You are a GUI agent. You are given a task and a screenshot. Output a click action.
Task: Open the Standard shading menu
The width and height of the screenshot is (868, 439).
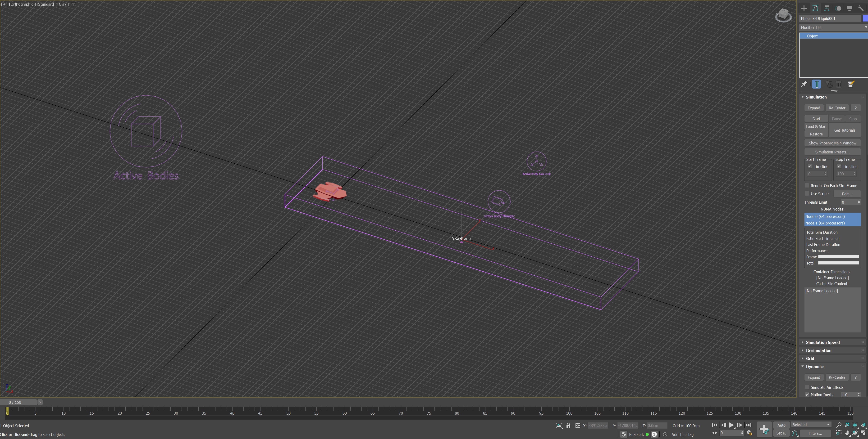[46, 4]
